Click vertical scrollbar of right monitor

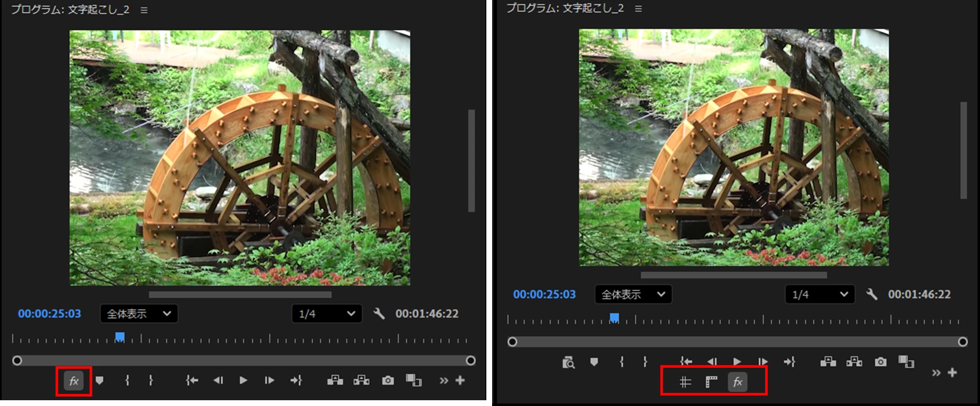(963, 150)
